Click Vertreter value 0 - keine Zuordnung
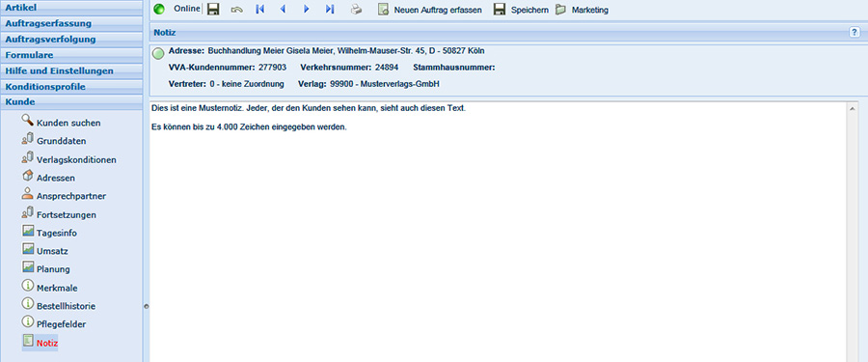 (x=247, y=84)
